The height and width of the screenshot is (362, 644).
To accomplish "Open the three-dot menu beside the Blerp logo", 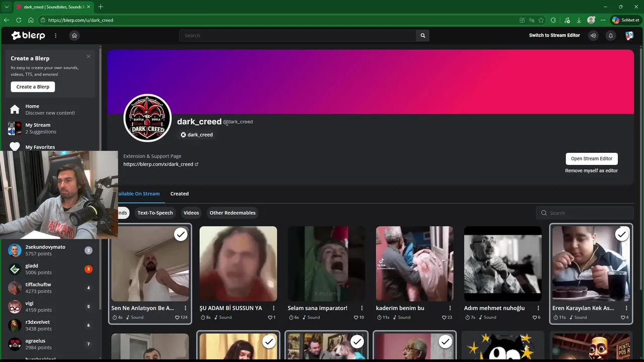I will click(x=56, y=36).
